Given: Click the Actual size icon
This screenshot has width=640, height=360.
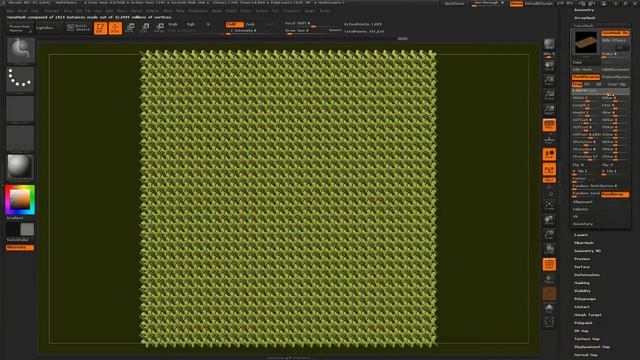Looking at the screenshot, I should 549,95.
